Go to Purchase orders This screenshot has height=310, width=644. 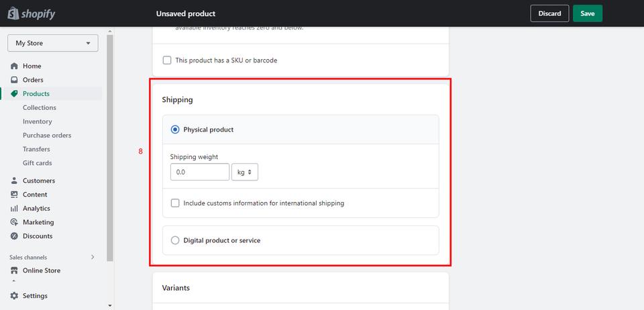(47, 136)
